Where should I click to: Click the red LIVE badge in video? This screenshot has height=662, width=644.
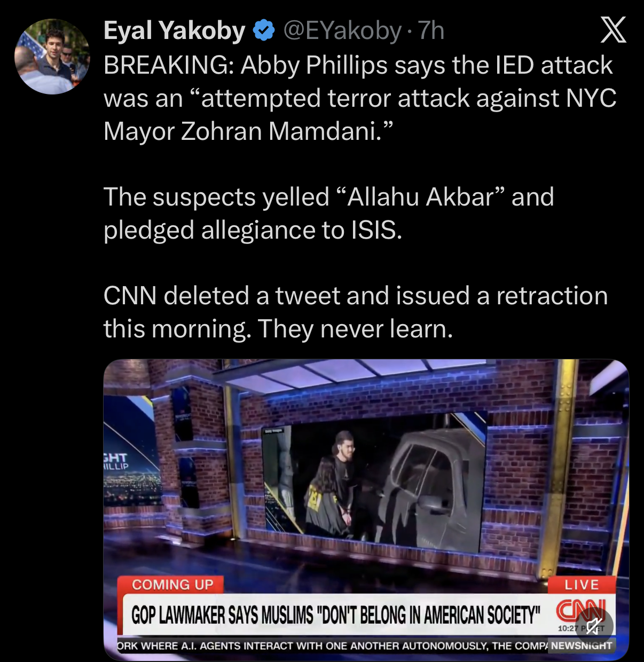tap(582, 585)
